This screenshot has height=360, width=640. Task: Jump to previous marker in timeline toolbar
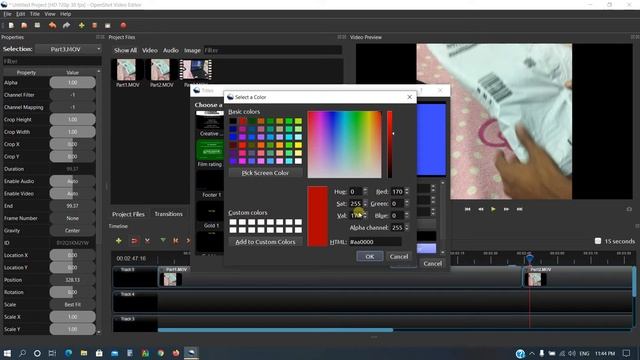(176, 241)
